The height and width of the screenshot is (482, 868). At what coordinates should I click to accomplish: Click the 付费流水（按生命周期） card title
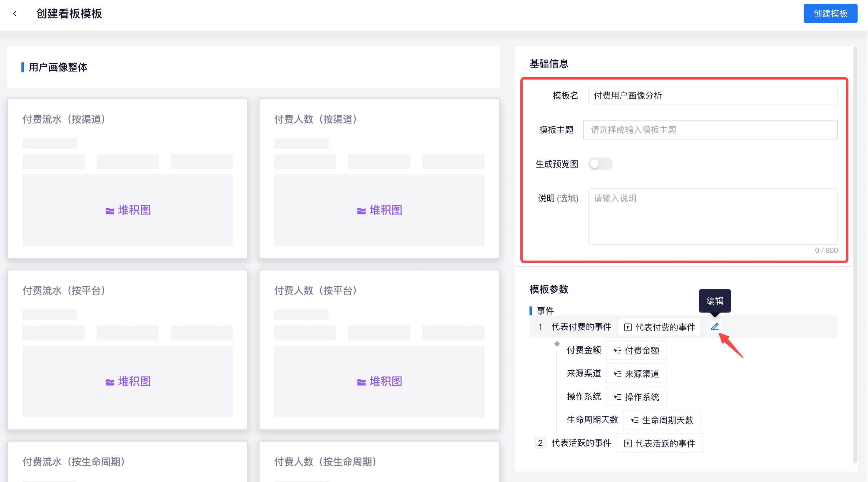point(74,462)
